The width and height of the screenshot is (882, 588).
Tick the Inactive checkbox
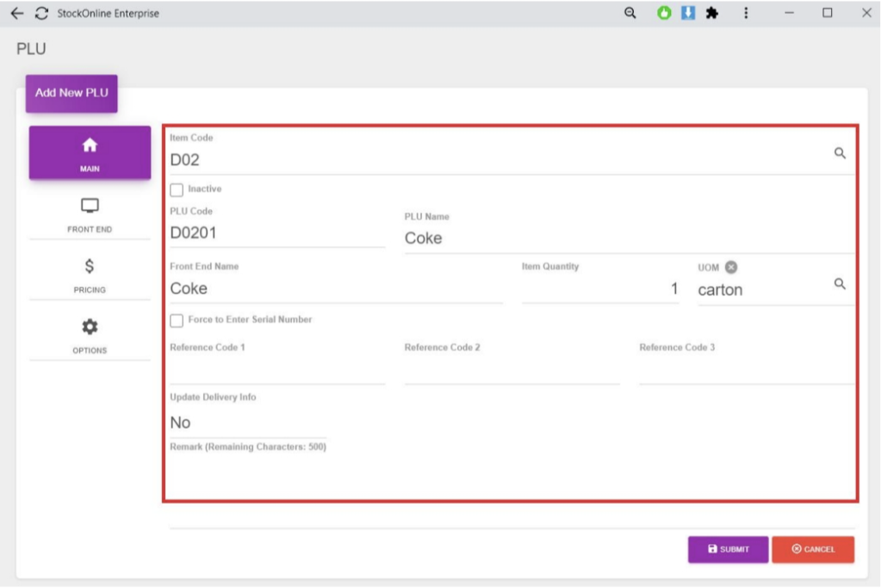pos(177,189)
